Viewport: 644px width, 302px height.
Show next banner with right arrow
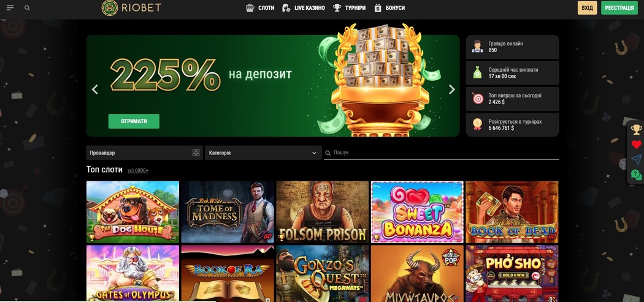click(x=452, y=89)
